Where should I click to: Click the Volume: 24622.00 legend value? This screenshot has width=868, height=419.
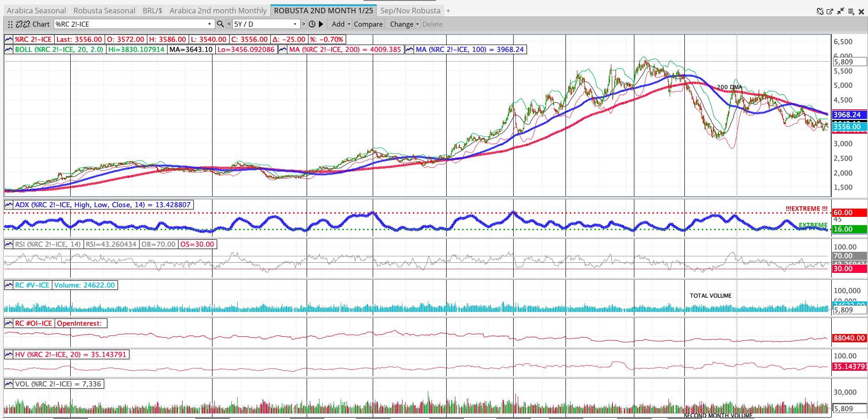(x=84, y=285)
